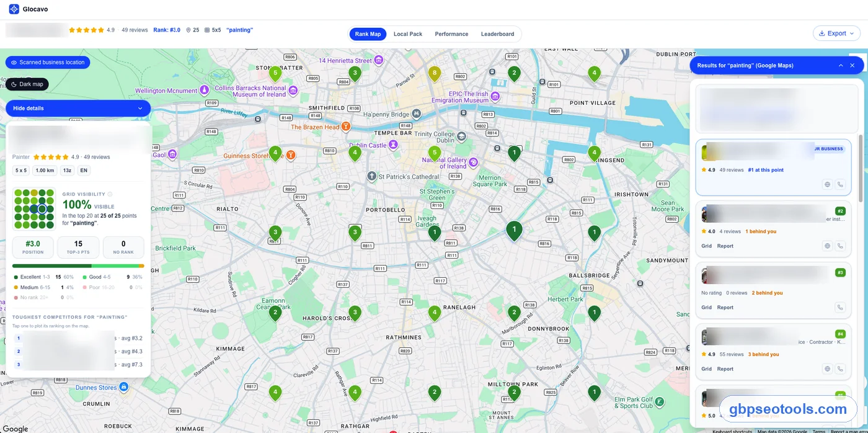The image size is (868, 433).
Task: Plot competitor 2 with avg #4.3
Action: [x=78, y=352]
